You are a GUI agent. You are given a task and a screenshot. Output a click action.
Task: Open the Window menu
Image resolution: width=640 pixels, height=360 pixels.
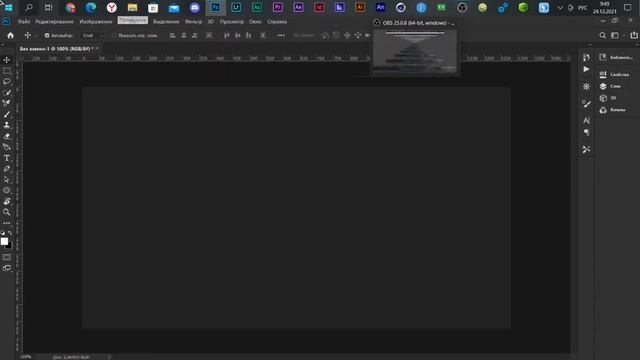coord(256,22)
